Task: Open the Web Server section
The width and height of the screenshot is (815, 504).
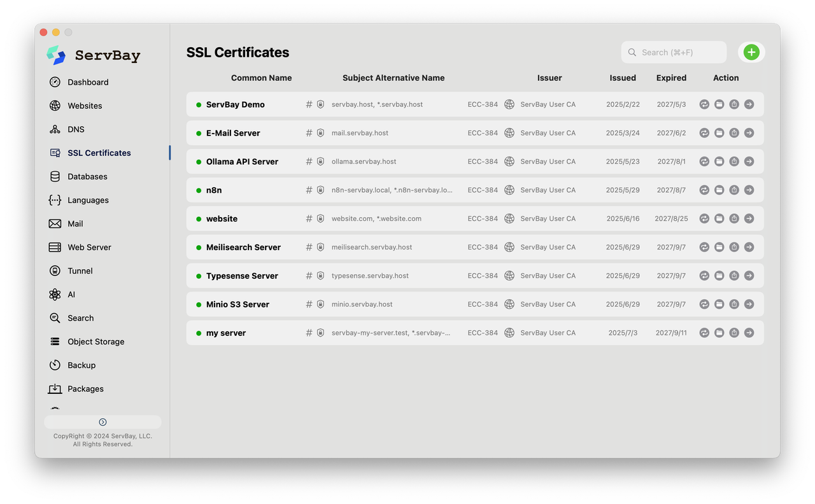Action: click(89, 247)
